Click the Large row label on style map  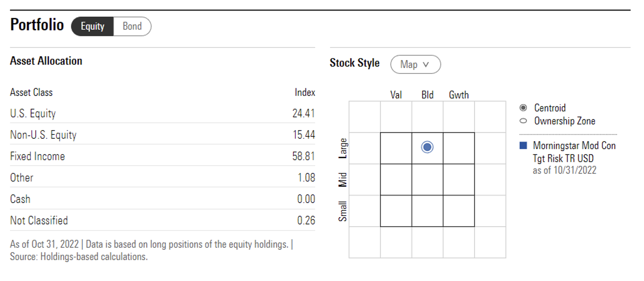point(343,148)
